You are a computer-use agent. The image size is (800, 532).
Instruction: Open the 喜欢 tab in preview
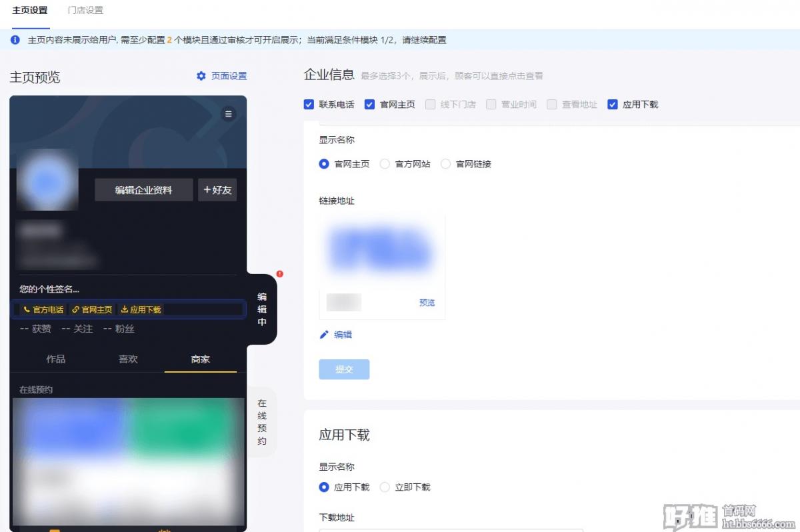128,359
